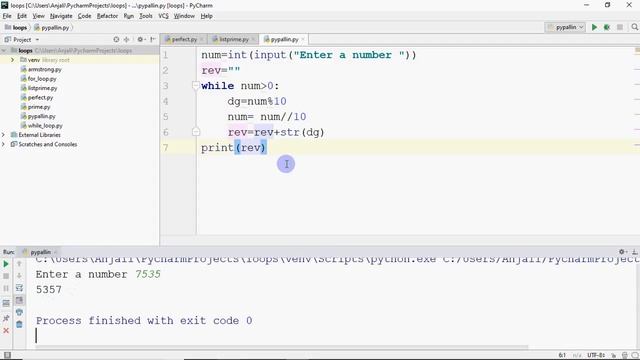640x360 pixels.
Task: Expand External Libraries node
Action: [x=4, y=135]
